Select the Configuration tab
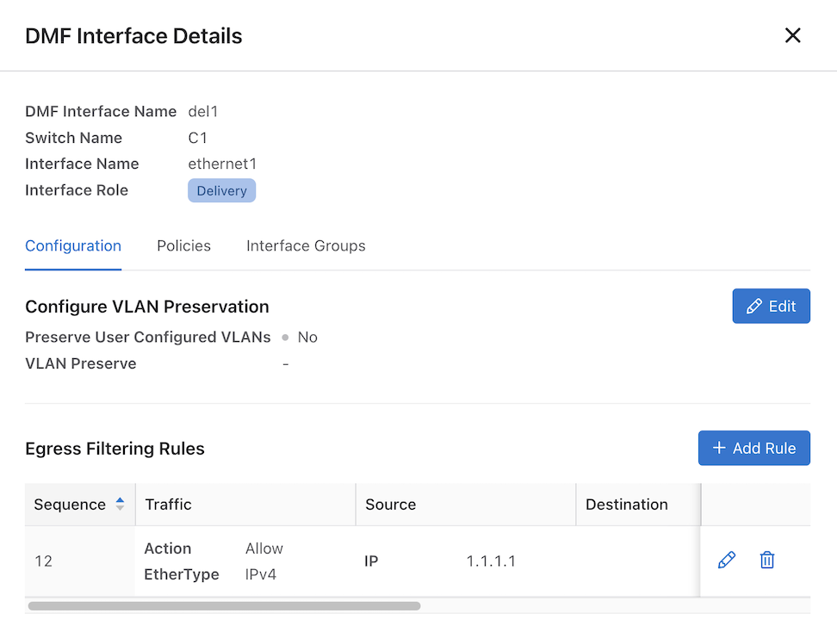Screen dimensions: 837x644 tap(73, 246)
